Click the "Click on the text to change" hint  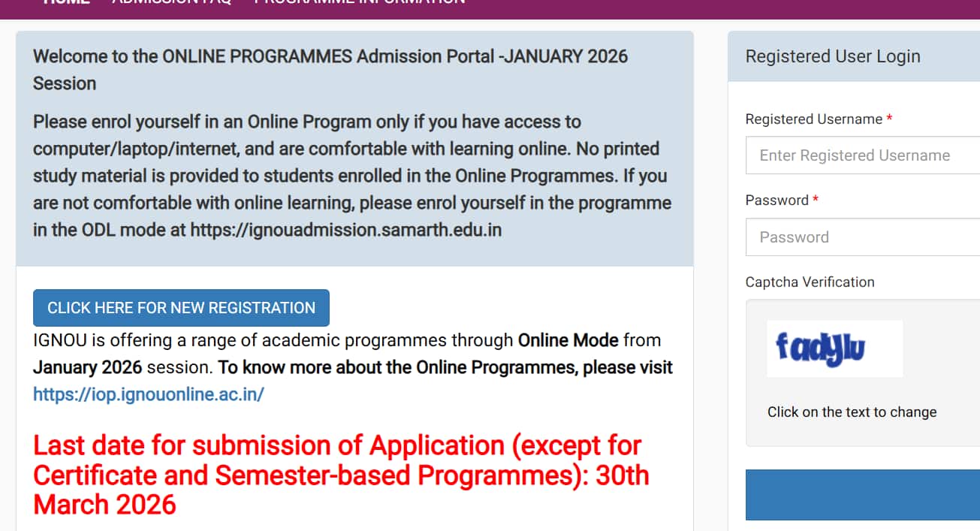852,412
